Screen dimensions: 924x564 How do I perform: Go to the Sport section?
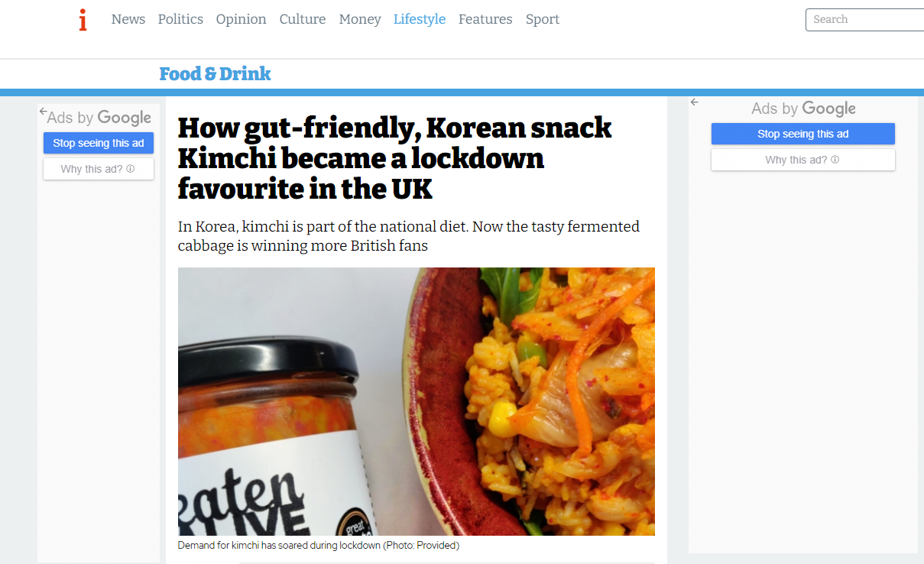(x=543, y=19)
